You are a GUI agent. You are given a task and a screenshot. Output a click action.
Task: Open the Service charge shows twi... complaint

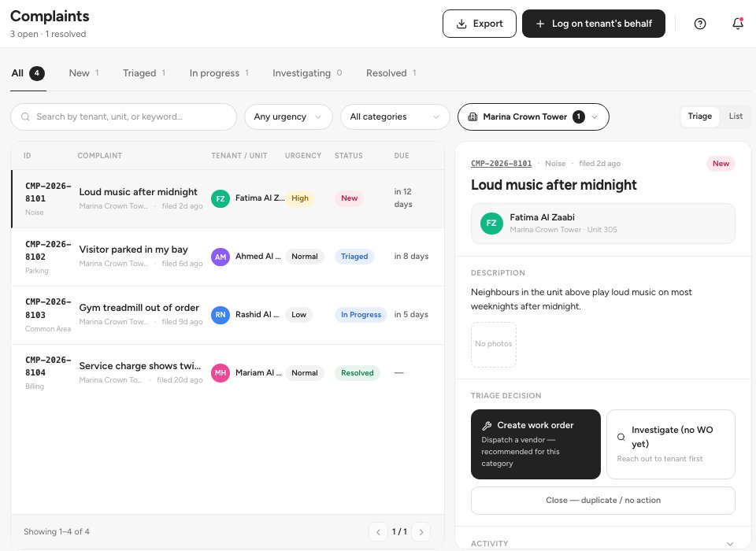[x=140, y=366]
